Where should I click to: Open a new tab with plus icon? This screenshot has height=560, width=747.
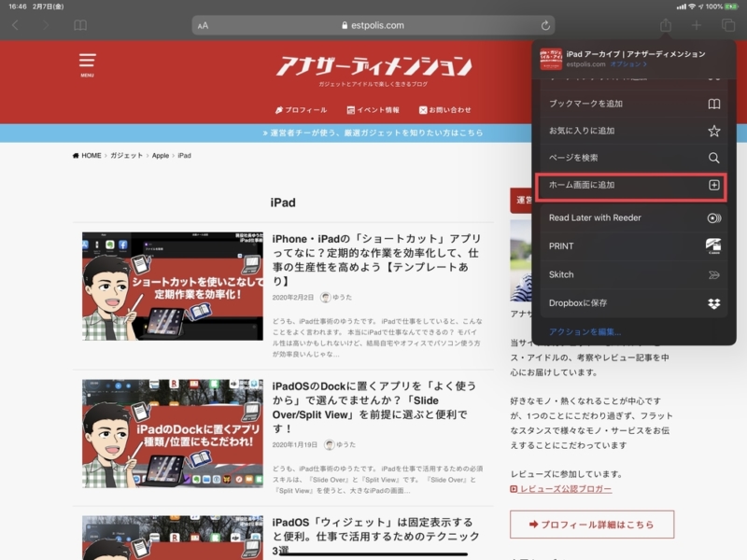click(697, 25)
